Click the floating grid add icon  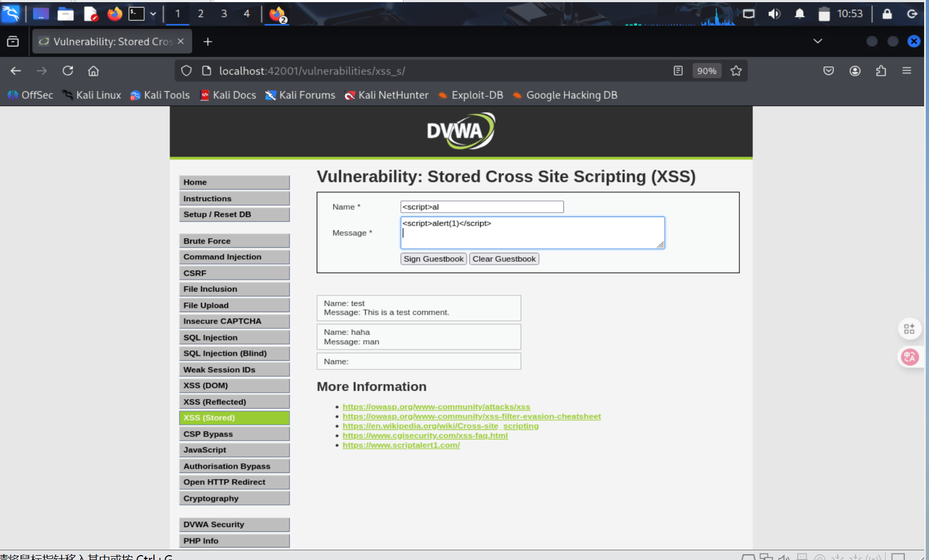click(x=910, y=329)
